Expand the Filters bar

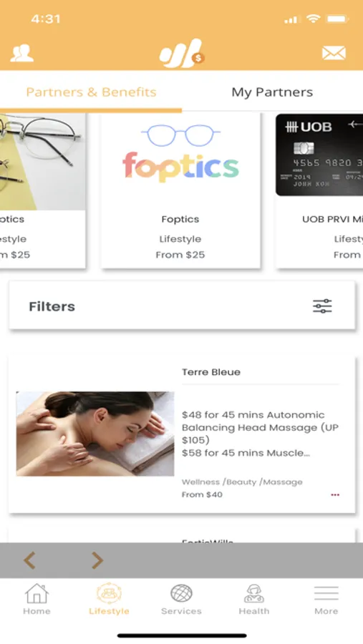[182, 305]
